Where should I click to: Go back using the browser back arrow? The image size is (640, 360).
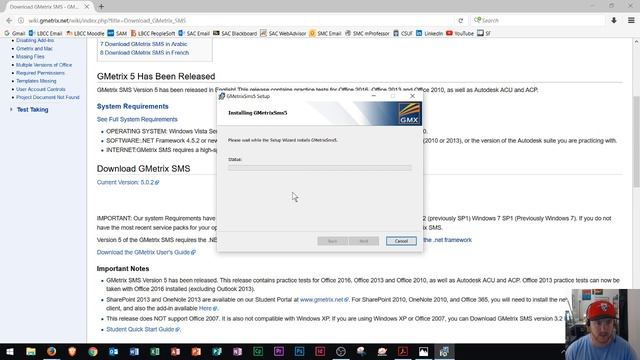point(9,20)
